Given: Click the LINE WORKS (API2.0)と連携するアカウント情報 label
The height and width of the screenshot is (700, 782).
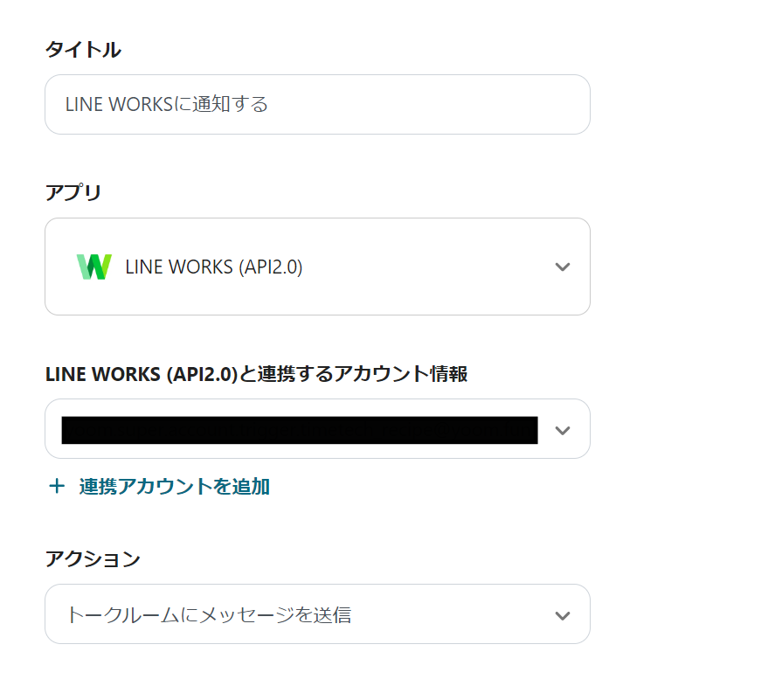Looking at the screenshot, I should pyautogui.click(x=256, y=374).
